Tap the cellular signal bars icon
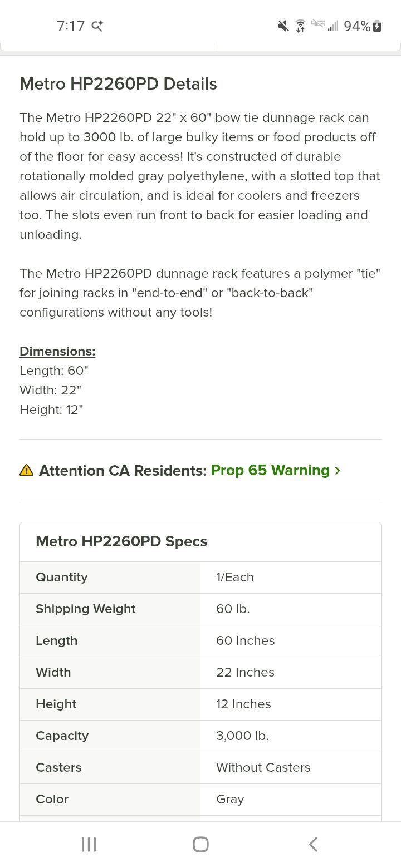 pyautogui.click(x=333, y=26)
